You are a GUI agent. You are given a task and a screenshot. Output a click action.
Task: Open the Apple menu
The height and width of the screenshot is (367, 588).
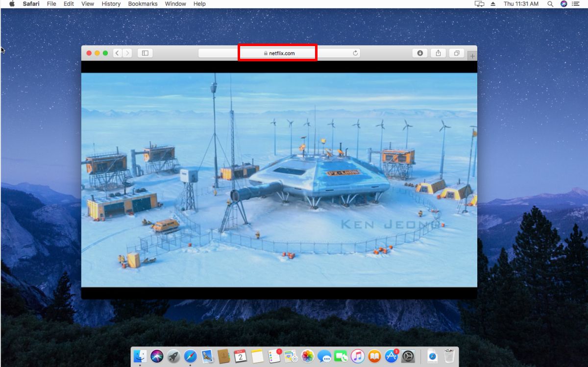(x=12, y=4)
